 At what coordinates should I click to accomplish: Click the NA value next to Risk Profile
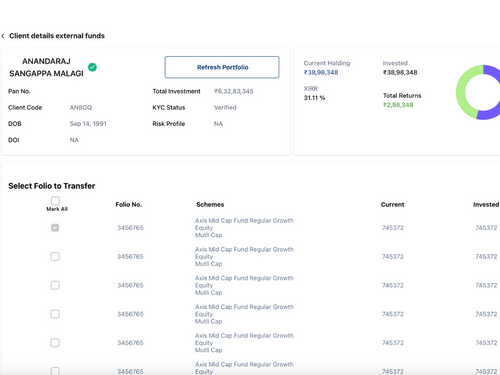point(218,124)
